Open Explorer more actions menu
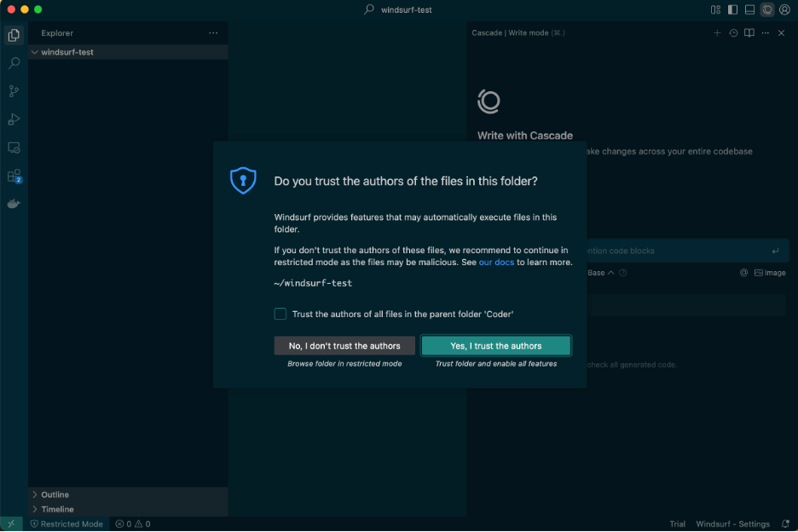 tap(213, 33)
